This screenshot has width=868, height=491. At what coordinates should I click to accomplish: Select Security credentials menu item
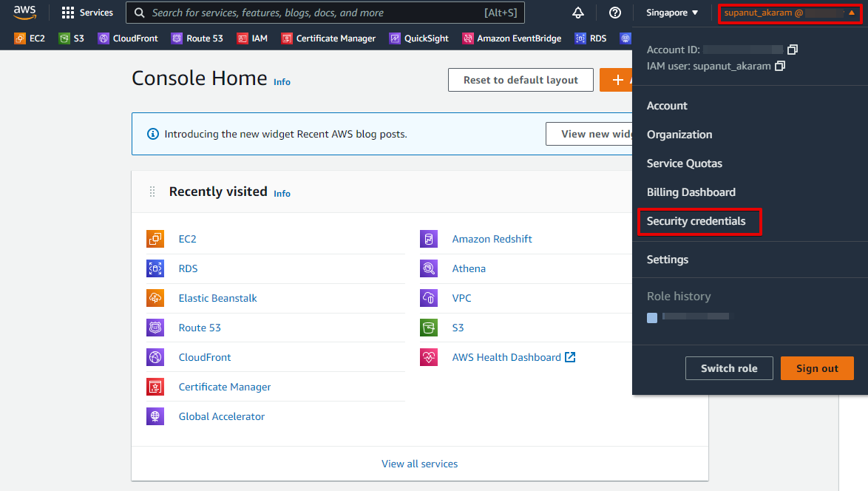click(x=696, y=221)
